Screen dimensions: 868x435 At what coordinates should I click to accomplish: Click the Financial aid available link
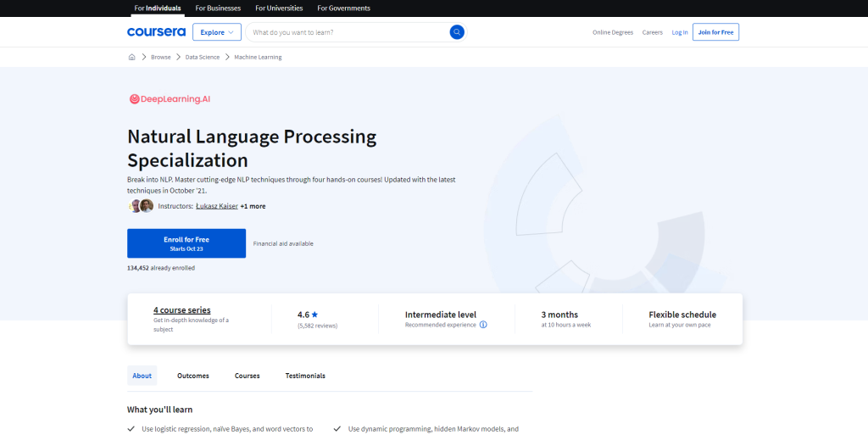pyautogui.click(x=283, y=243)
